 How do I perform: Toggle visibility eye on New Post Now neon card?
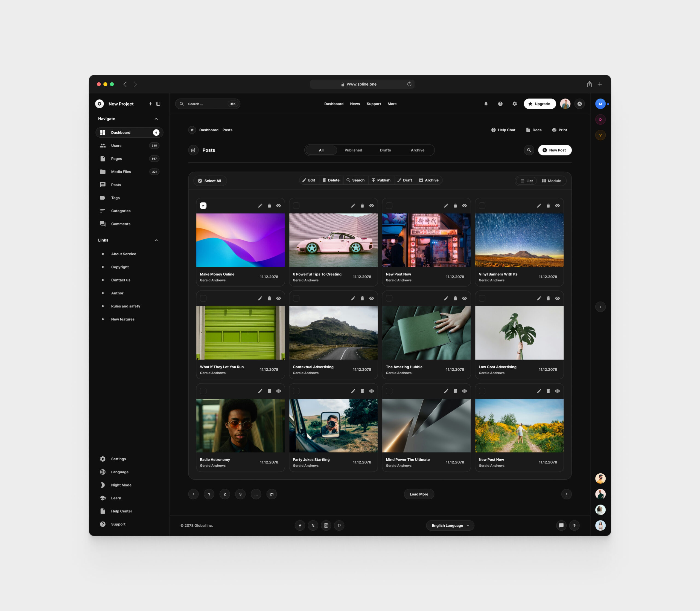coord(464,205)
